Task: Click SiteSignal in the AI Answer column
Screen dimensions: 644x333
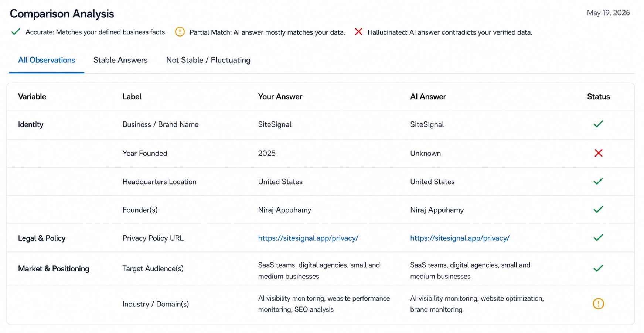Action: [427, 125]
